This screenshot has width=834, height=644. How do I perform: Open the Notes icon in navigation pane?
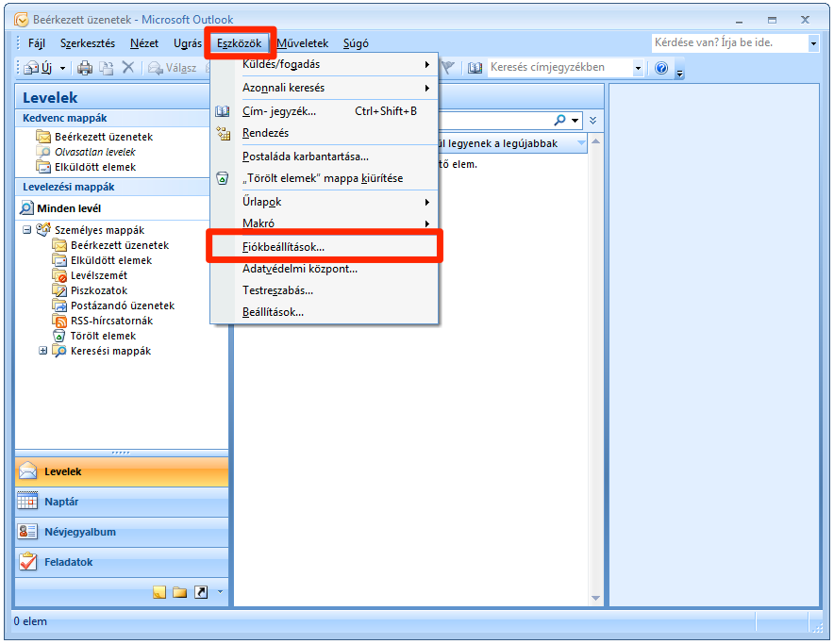tap(158, 592)
